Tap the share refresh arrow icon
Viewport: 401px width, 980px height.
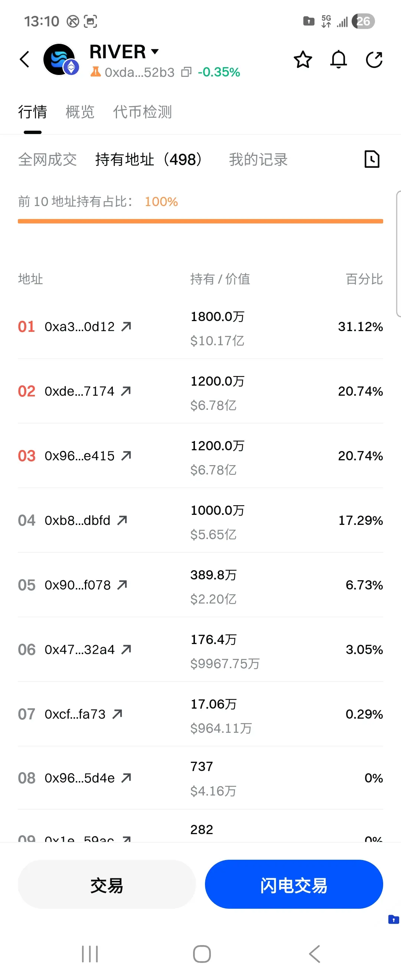[x=374, y=60]
